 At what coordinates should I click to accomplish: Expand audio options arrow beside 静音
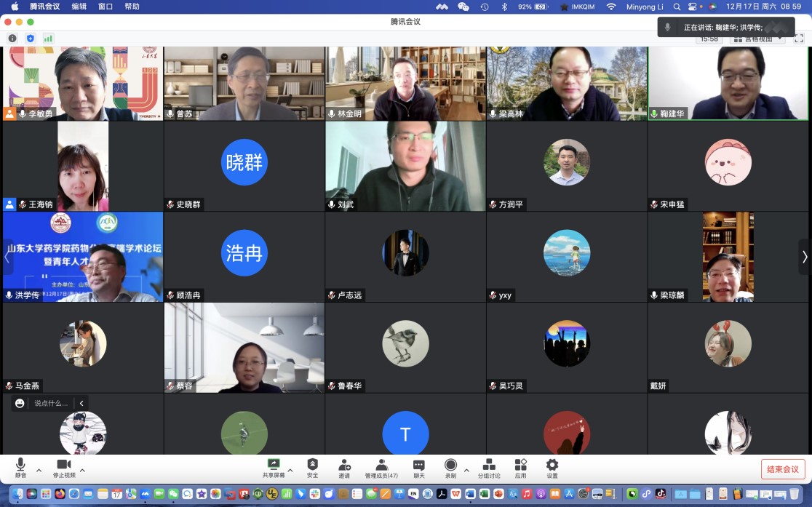pyautogui.click(x=39, y=471)
